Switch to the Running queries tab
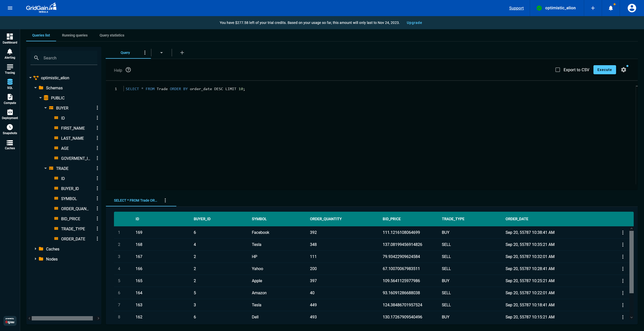 75,35
